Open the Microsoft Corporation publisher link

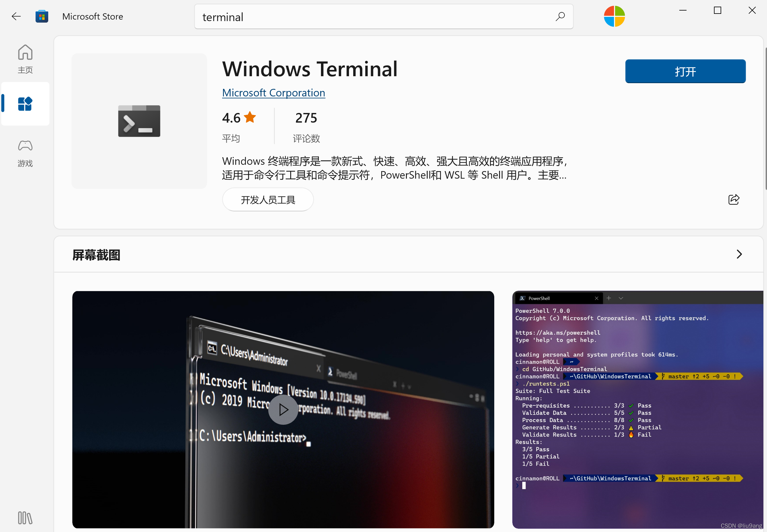point(273,93)
